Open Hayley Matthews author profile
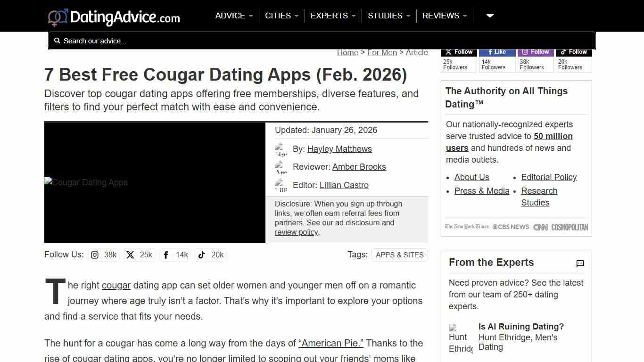 [339, 148]
